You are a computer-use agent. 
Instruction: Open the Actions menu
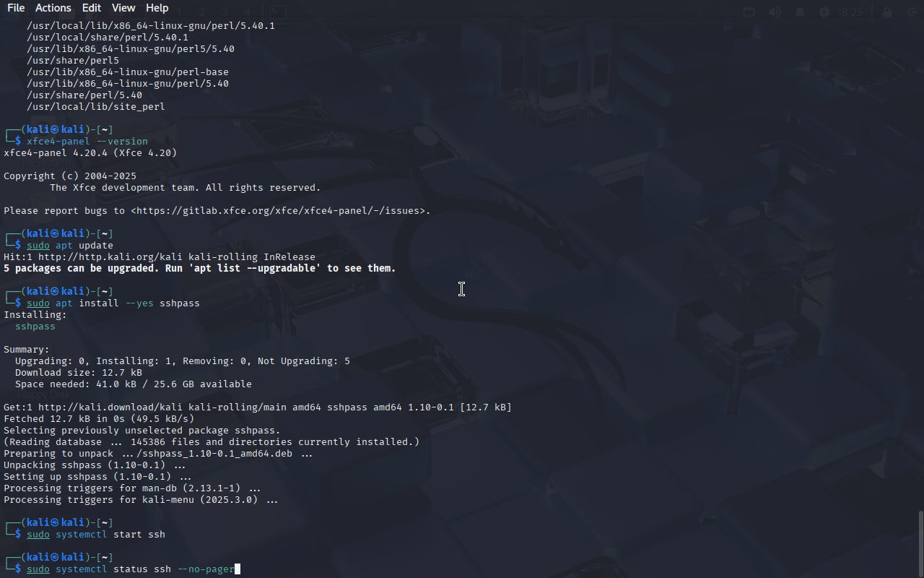pyautogui.click(x=53, y=8)
